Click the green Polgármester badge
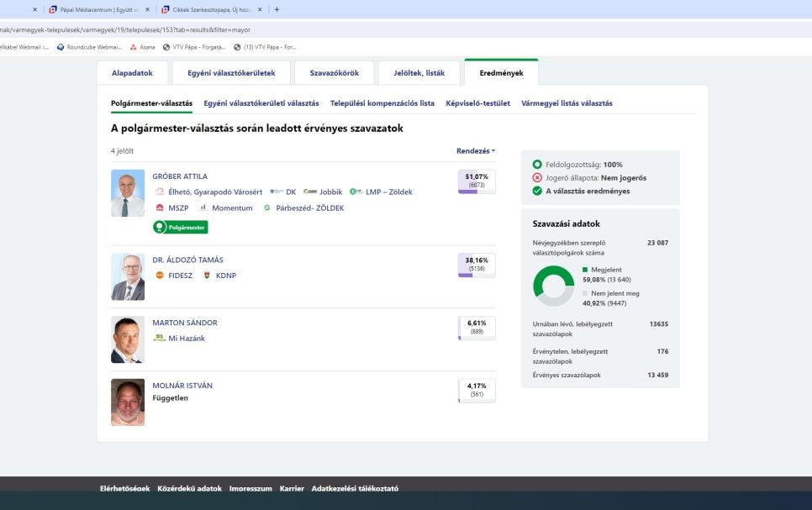This screenshot has height=510, width=812. (x=180, y=227)
